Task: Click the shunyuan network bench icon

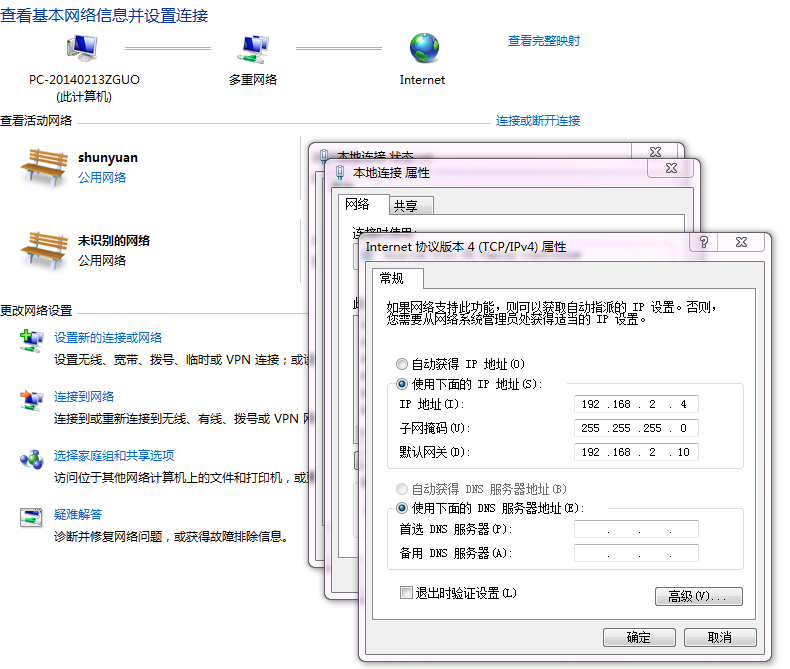Action: 44,167
